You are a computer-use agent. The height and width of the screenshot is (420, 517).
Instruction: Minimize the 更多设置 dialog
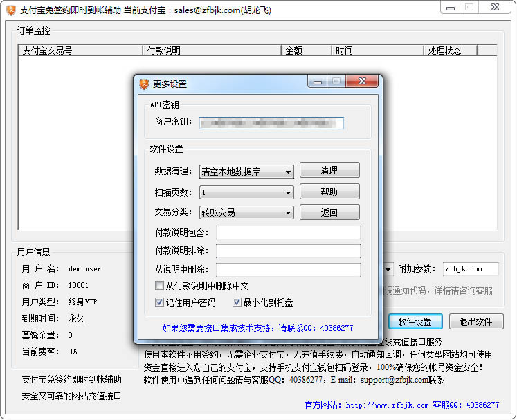(318, 82)
